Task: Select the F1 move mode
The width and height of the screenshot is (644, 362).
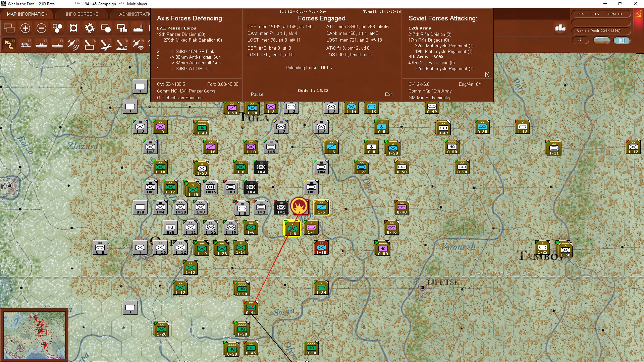Action: coord(9,44)
